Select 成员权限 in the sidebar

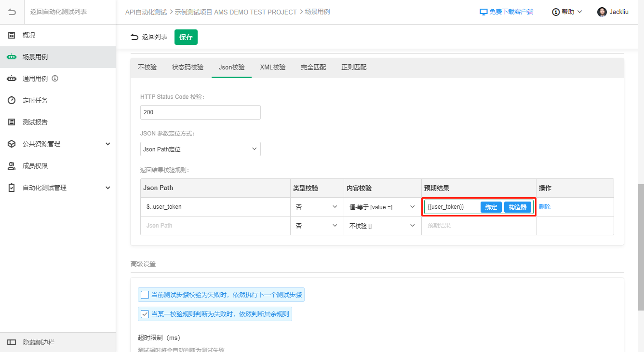(x=58, y=166)
